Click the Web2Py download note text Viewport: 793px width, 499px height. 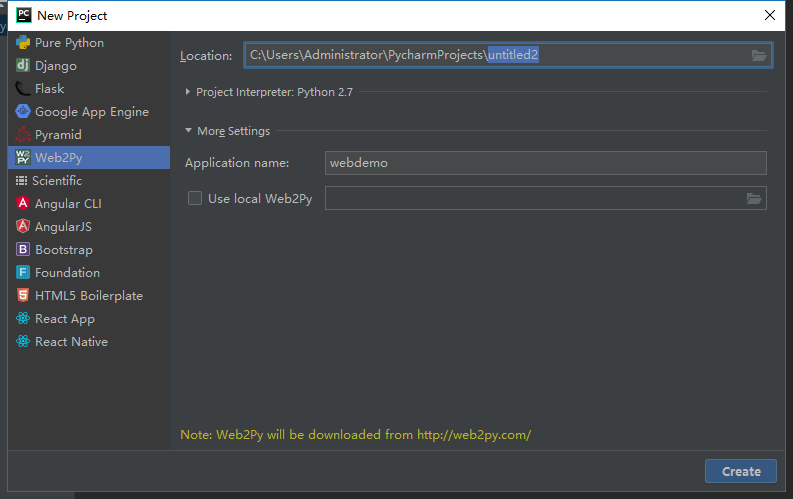(356, 435)
